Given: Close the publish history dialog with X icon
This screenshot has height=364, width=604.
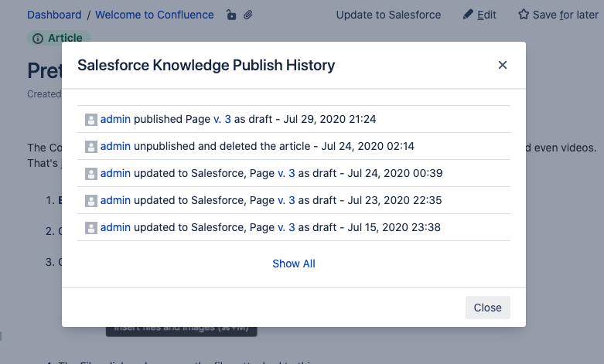Looking at the screenshot, I should 503,66.
